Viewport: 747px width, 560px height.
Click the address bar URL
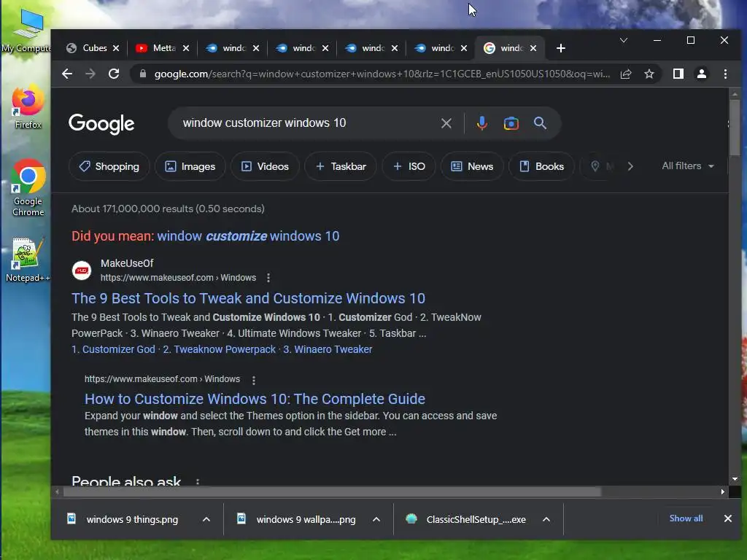(382, 74)
